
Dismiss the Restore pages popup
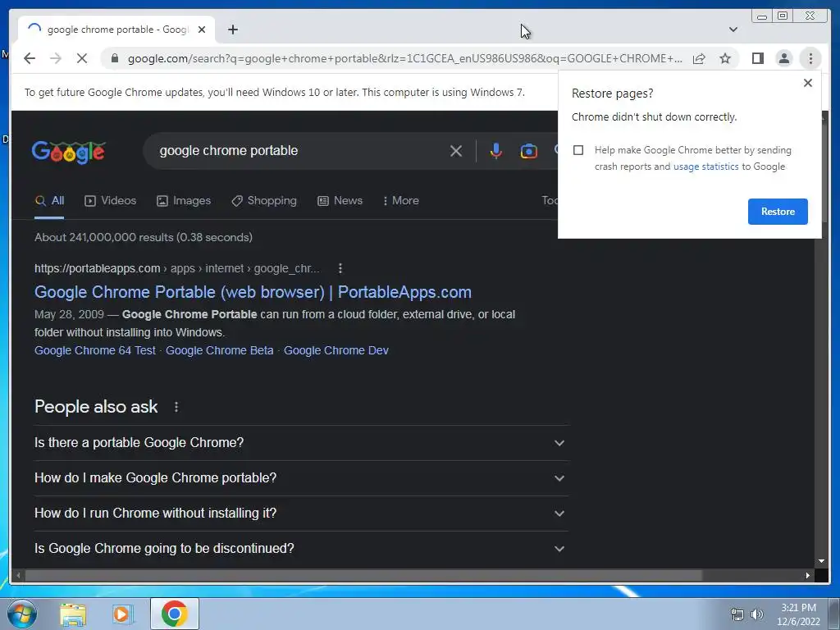point(808,83)
